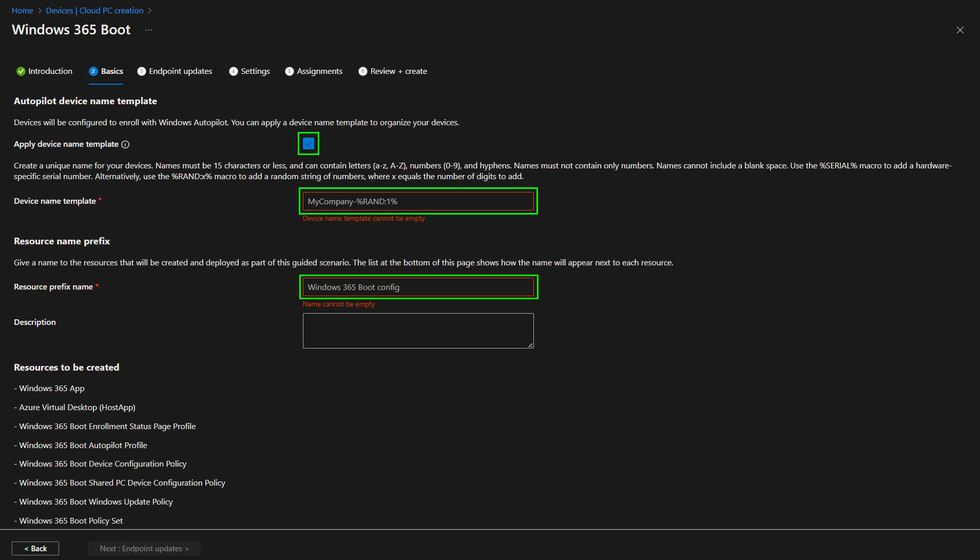Click 'Windows 365 Boot Device Configuration Policy' text
This screenshot has width=980, height=560.
point(100,464)
